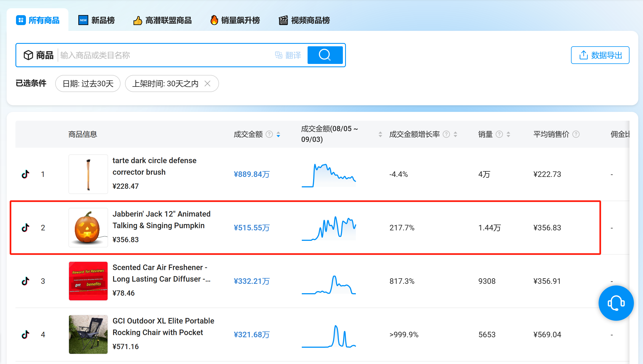Click the help icon next to 成交金额 header

click(x=269, y=134)
